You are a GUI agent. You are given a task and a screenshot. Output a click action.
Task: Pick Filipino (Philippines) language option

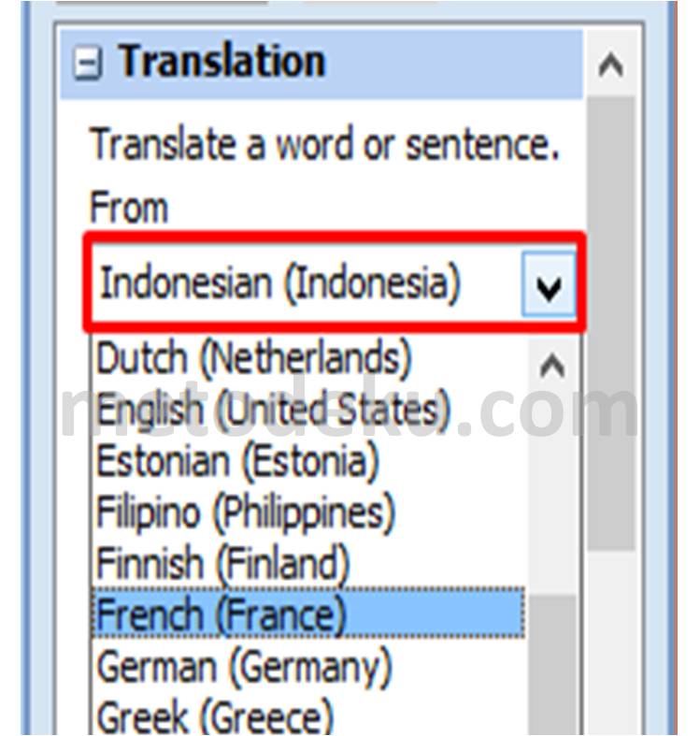[x=308, y=513]
